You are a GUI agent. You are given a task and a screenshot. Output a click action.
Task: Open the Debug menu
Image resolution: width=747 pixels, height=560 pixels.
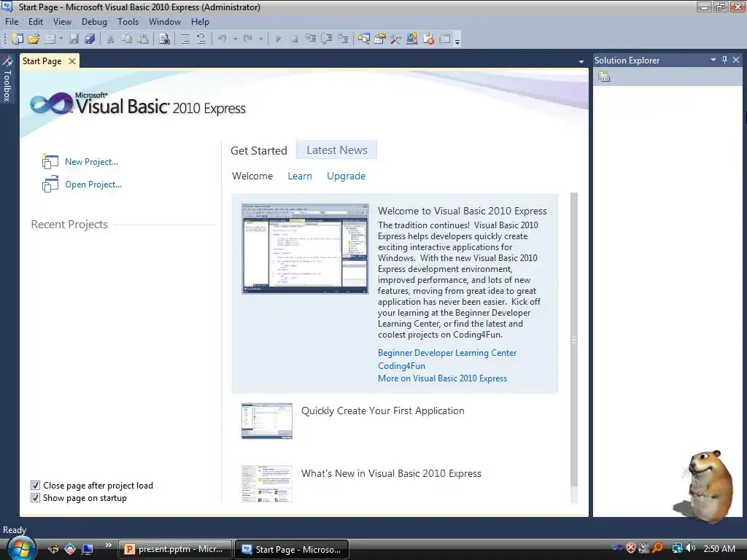click(x=94, y=22)
